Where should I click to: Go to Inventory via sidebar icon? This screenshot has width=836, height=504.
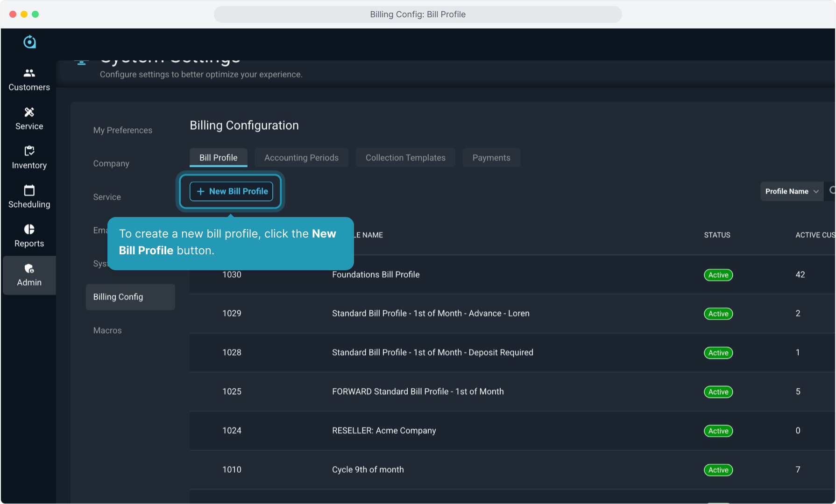click(x=29, y=151)
